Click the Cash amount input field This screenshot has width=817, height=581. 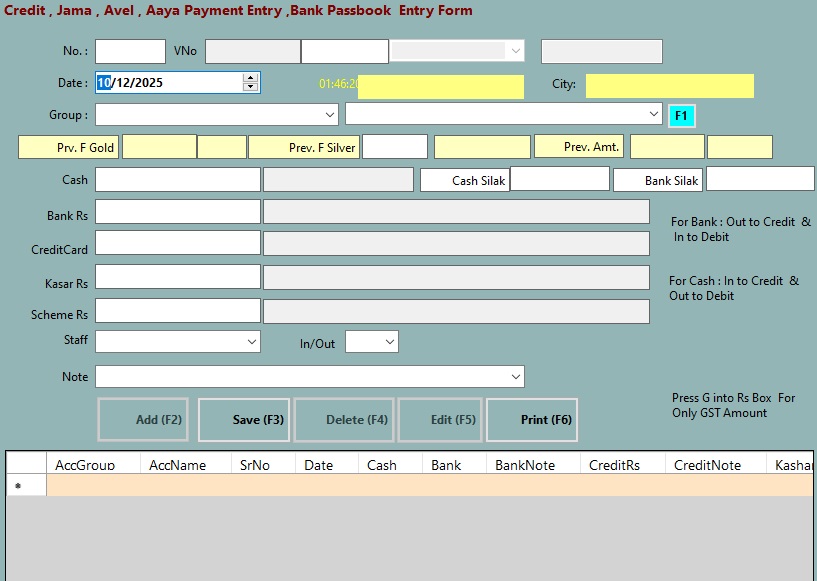coord(177,180)
